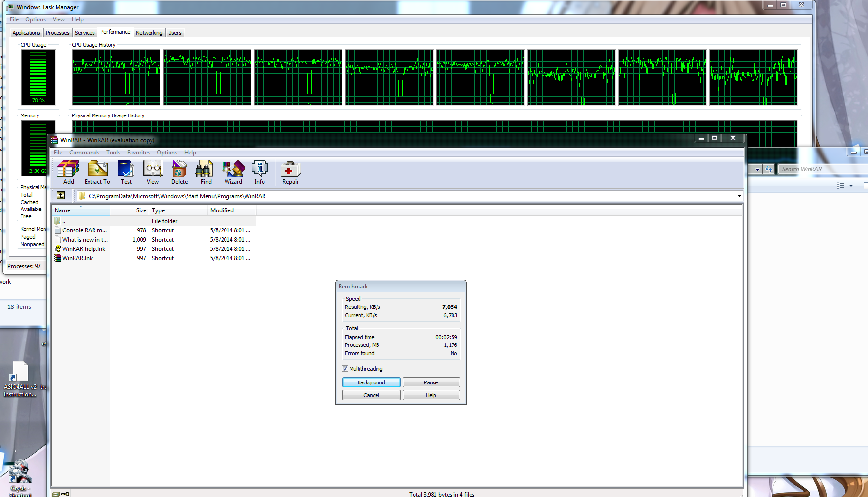The height and width of the screenshot is (497, 868).
Task: Open Explorer address history dropdown arrow
Action: [x=757, y=169]
